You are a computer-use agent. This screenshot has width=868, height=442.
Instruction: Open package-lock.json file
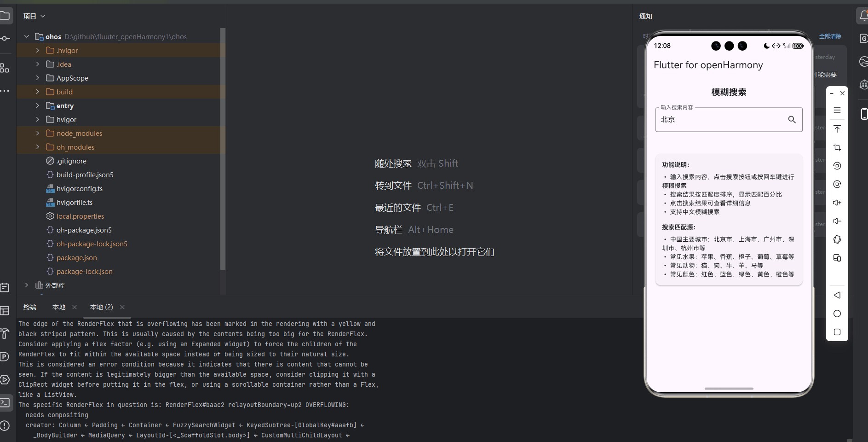tap(84, 271)
